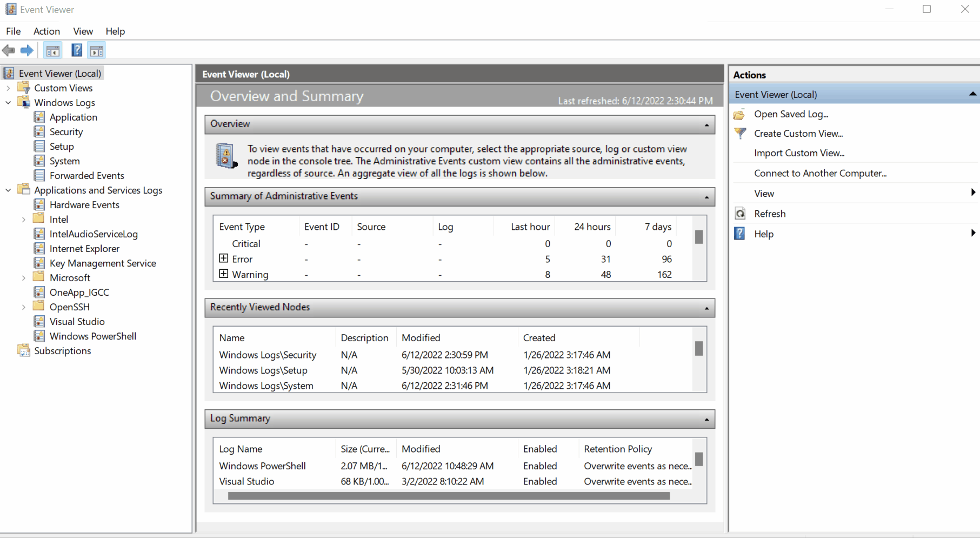The width and height of the screenshot is (980, 538).
Task: Click Connect to Another Computer
Action: coord(819,173)
